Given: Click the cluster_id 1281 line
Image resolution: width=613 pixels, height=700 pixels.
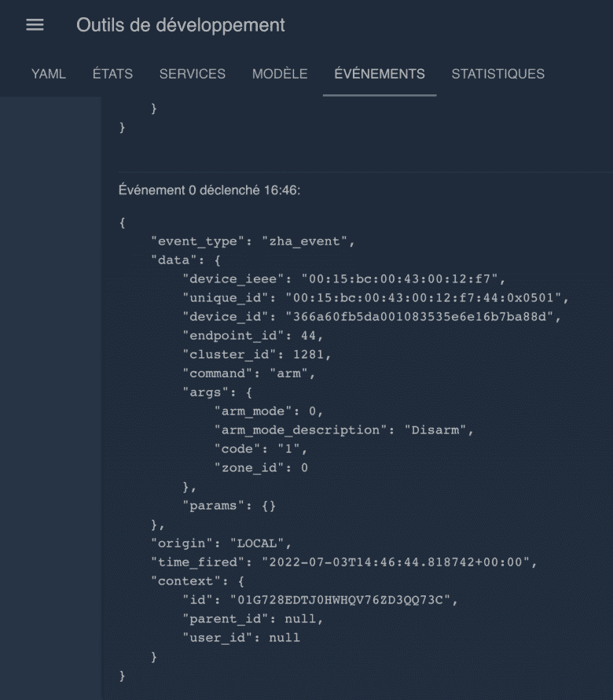Looking at the screenshot, I should (256, 355).
